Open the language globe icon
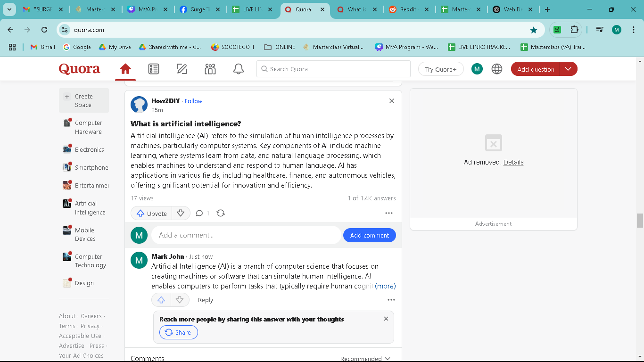Viewport: 644px width, 362px height. coord(497,69)
